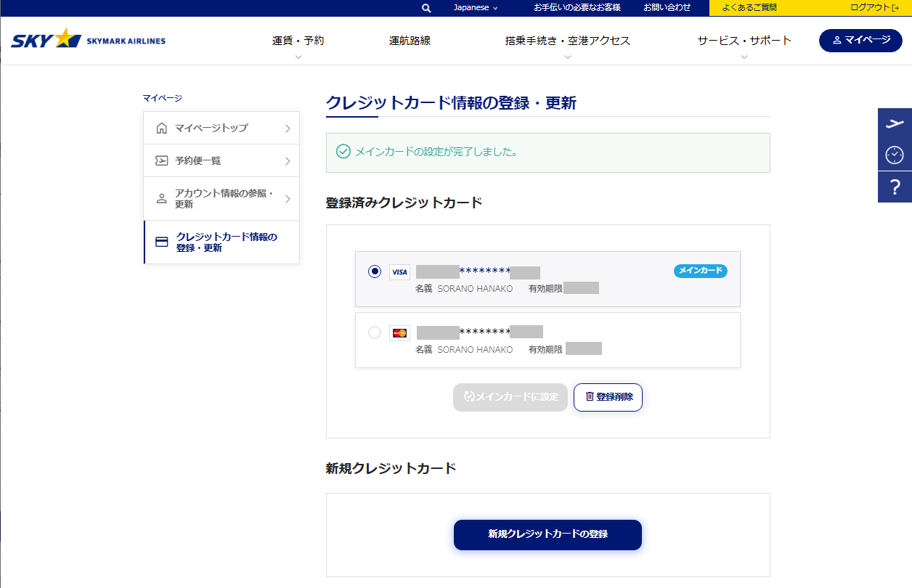Open the マイページ button in header
The width and height of the screenshot is (912, 588).
tap(860, 41)
